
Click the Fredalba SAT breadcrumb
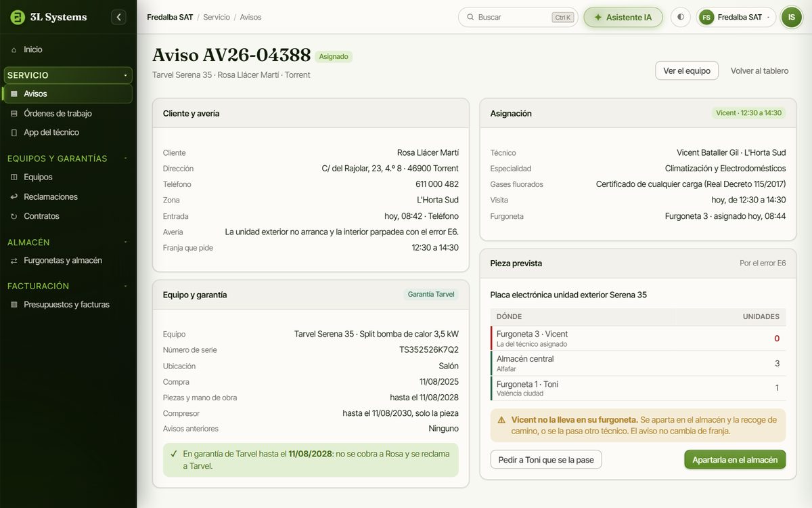(170, 17)
